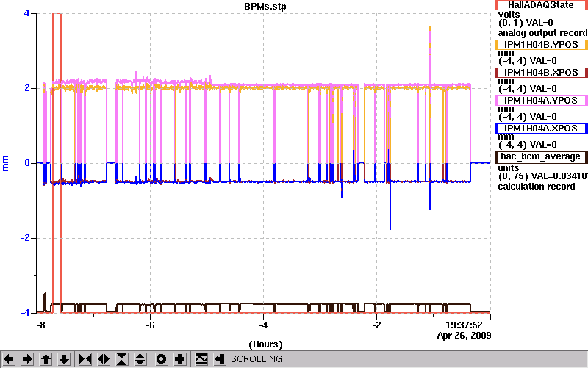Image resolution: width=588 pixels, height=368 pixels.
Task: Click the BPMs.stp plot title
Action: (x=265, y=7)
